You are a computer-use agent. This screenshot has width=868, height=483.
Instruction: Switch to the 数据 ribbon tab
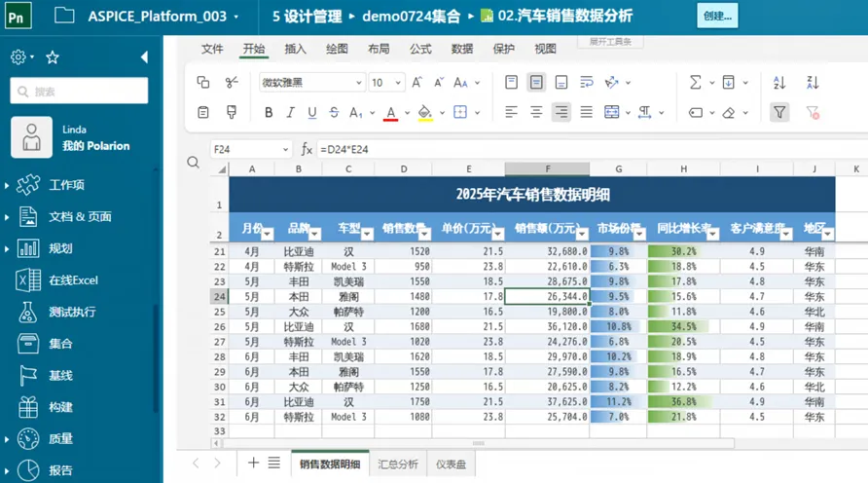[461, 49]
